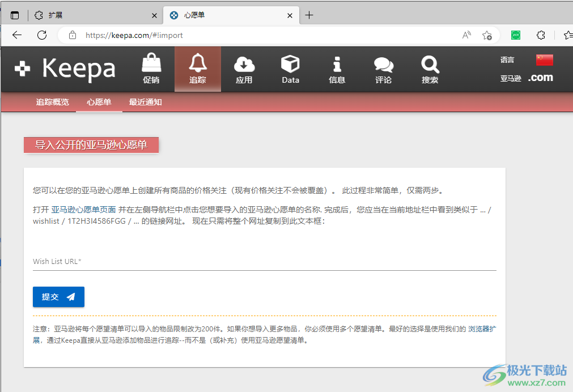Close the 扩展 tab
Image resolution: width=573 pixels, height=392 pixels.
[x=154, y=15]
